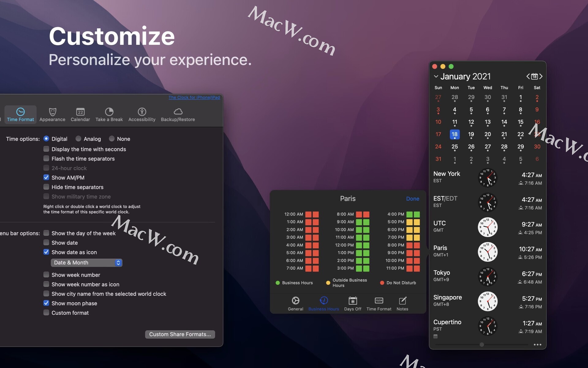Select Business Hours icon in Paris panel

pos(324,304)
